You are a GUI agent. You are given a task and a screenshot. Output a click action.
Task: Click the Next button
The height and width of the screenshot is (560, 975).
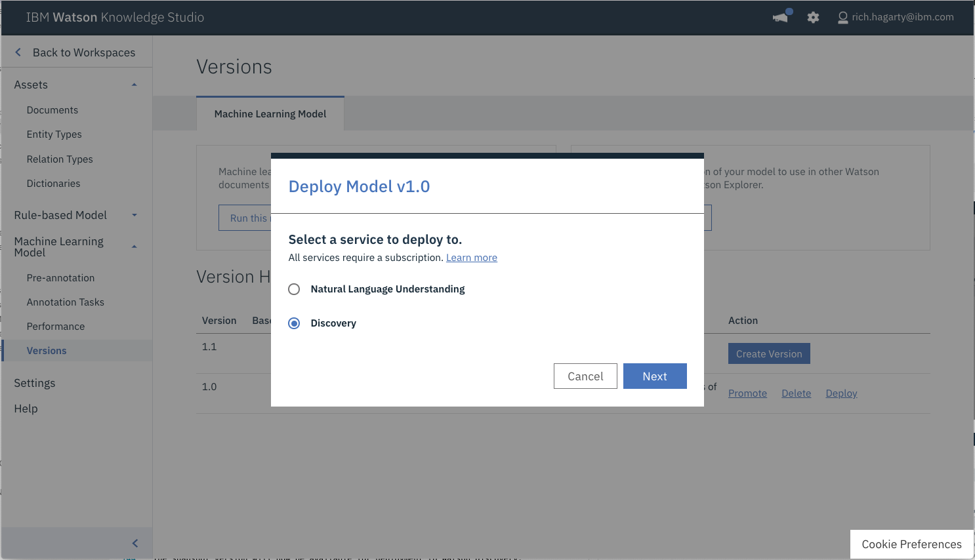pos(655,376)
